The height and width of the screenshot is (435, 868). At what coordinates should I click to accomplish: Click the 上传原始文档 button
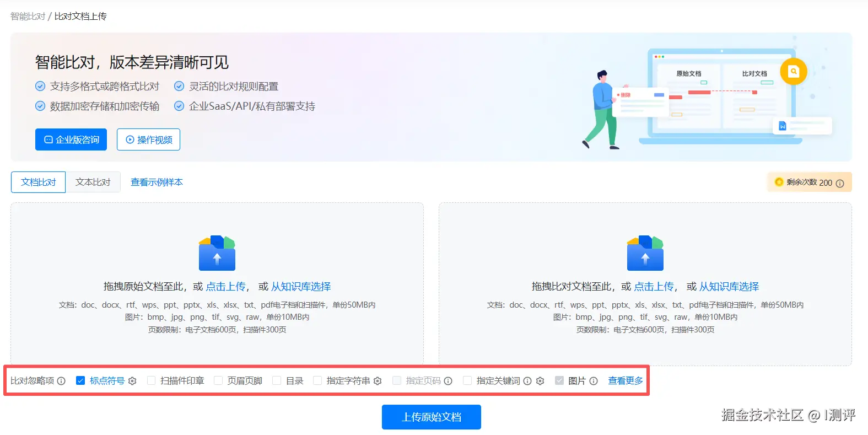coord(432,417)
